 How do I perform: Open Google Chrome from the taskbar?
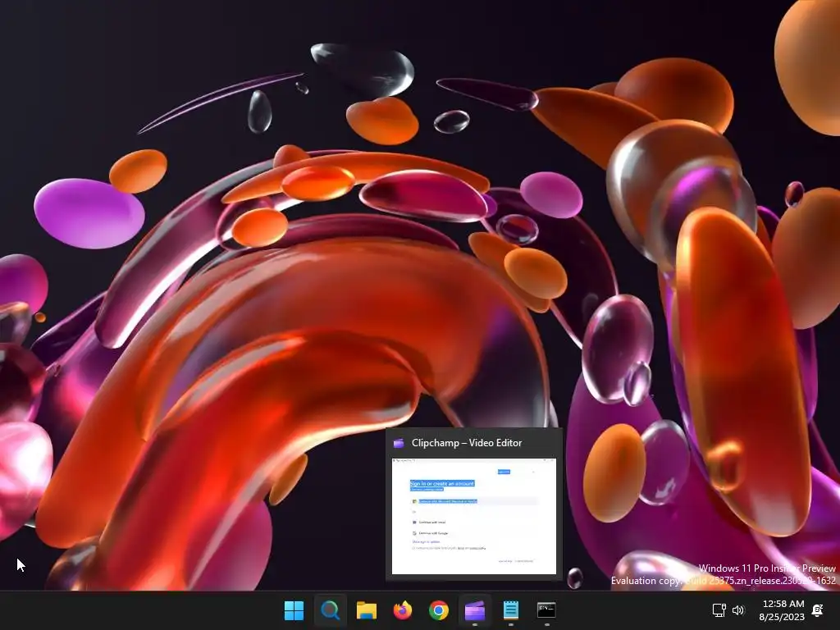pos(438,610)
